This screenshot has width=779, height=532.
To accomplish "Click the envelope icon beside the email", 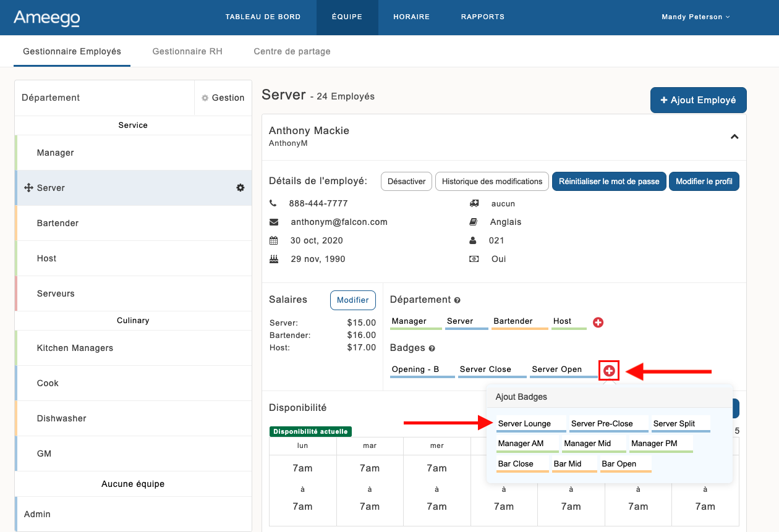I will pyautogui.click(x=274, y=222).
